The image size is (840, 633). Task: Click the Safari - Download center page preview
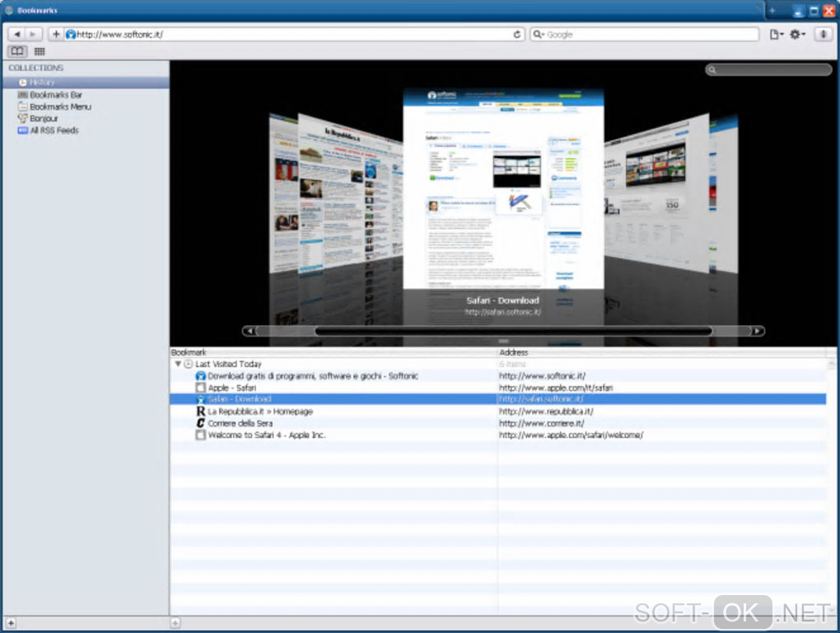pos(503,190)
